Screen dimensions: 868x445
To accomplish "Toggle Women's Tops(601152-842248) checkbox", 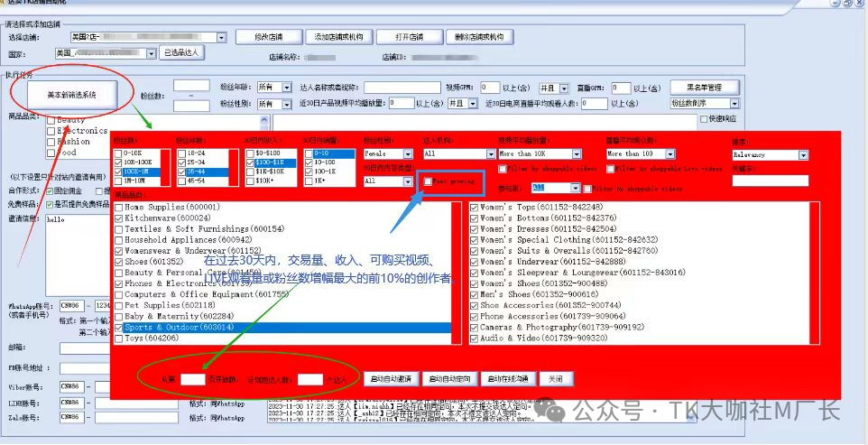I will [475, 207].
